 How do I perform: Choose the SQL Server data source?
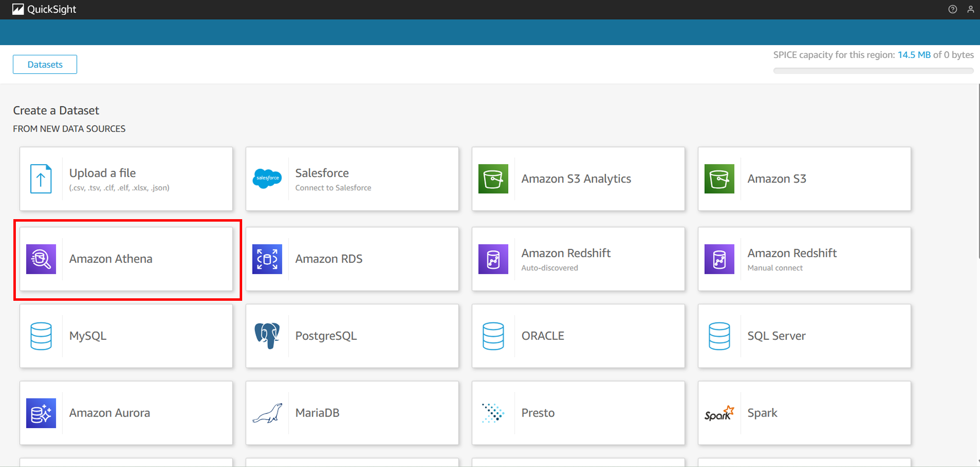coord(804,336)
